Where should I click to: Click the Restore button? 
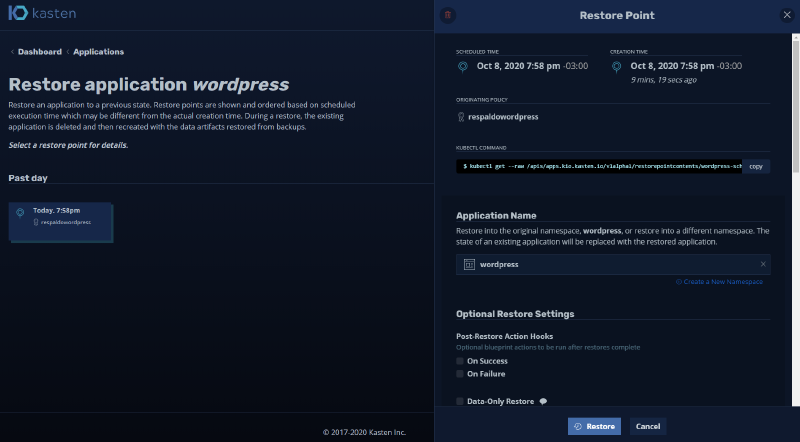(594, 426)
